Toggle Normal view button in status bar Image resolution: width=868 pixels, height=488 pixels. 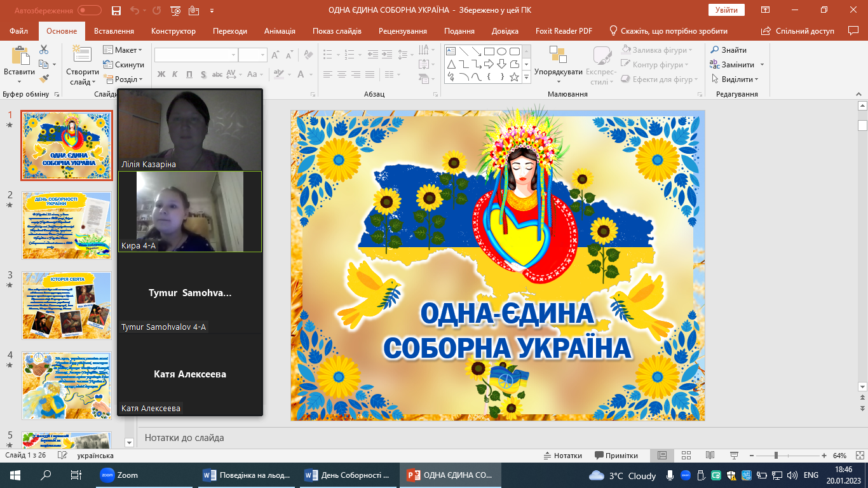click(661, 456)
